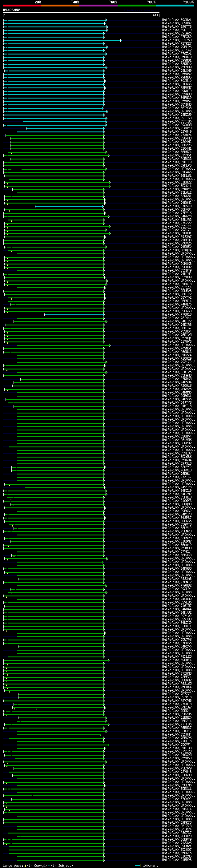Select hit UniRef100_Q9FKC5

pyautogui.click(x=177, y=822)
